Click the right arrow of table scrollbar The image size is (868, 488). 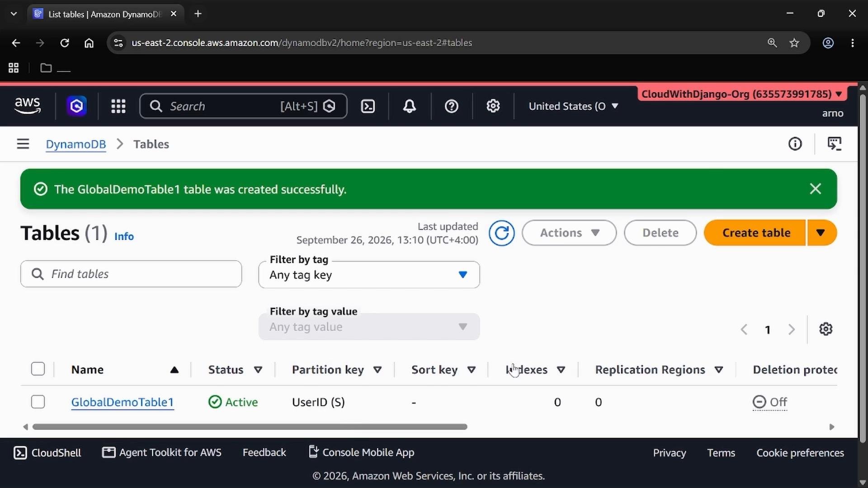click(x=831, y=427)
